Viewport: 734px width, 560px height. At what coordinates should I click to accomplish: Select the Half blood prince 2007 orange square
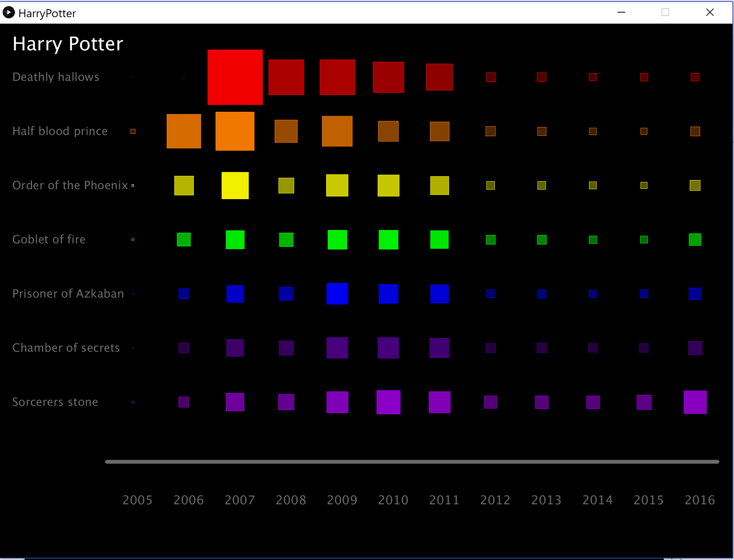pyautogui.click(x=235, y=131)
